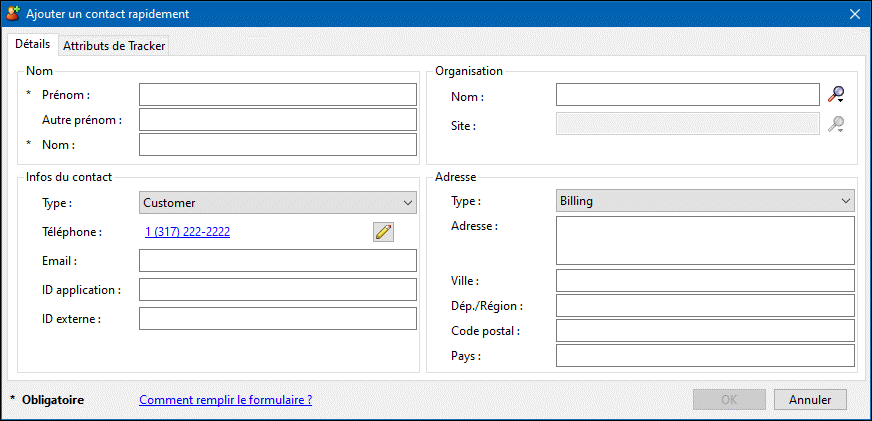
Task: Open the contact Type dropdown showing Customer
Action: (x=277, y=202)
